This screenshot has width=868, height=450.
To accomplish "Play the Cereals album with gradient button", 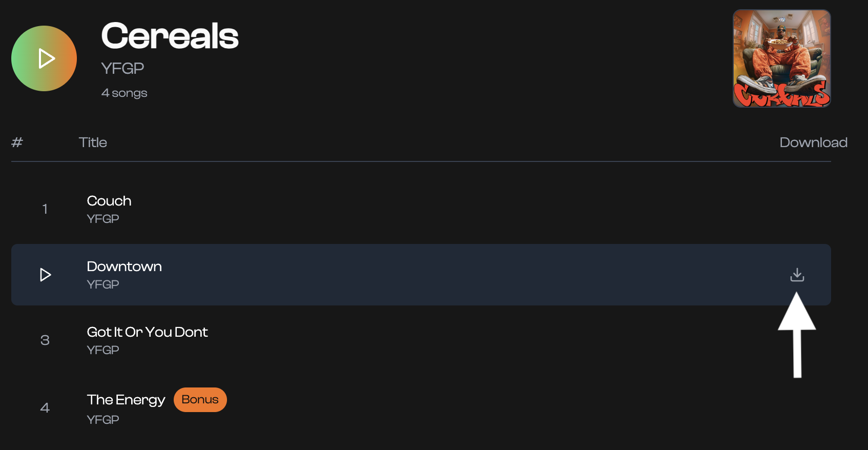I will tap(44, 58).
